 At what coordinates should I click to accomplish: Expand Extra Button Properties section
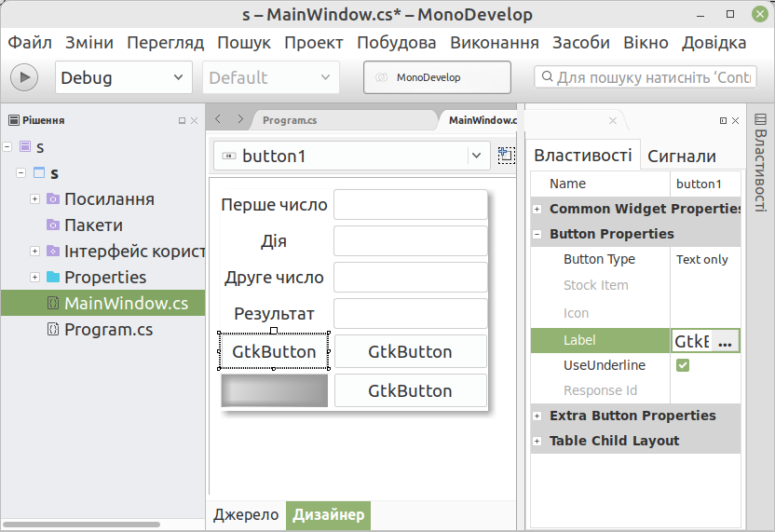tap(537, 416)
